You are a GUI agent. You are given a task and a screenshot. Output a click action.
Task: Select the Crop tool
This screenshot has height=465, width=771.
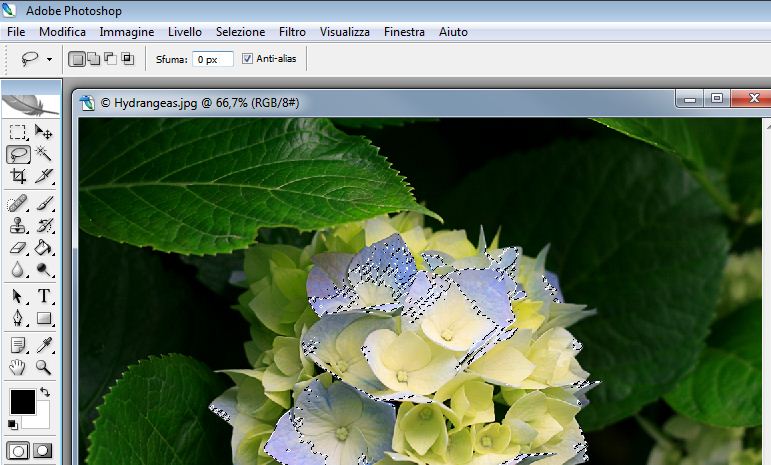[18, 176]
